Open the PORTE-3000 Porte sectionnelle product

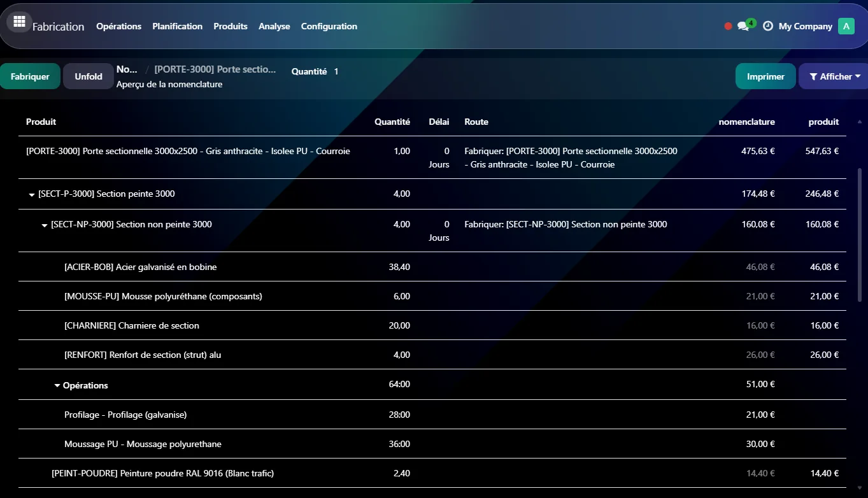tap(188, 152)
